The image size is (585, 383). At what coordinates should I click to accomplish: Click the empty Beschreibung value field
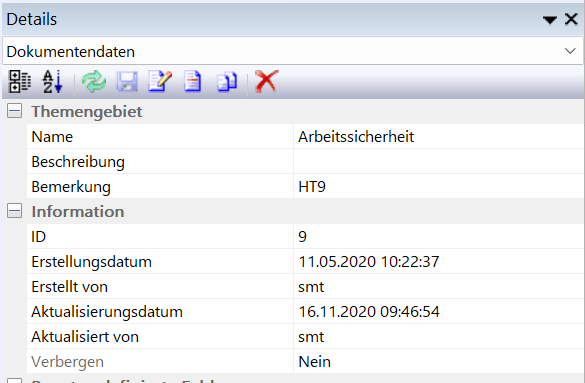coord(438,161)
